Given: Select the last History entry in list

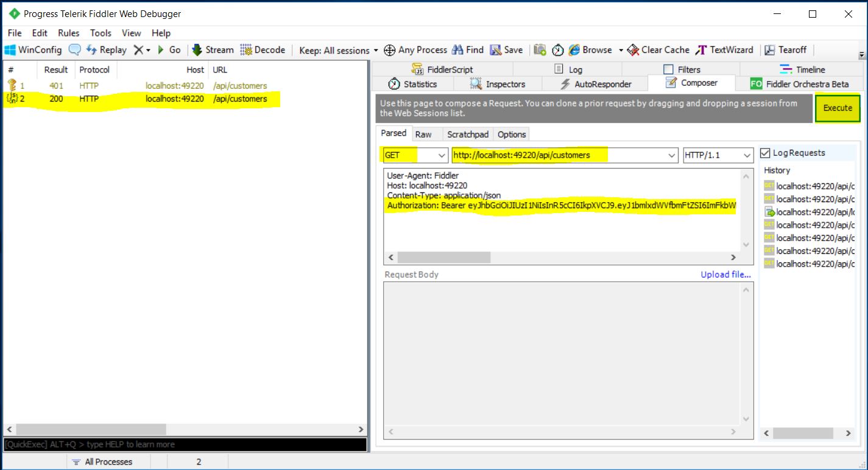Looking at the screenshot, I should click(810, 264).
